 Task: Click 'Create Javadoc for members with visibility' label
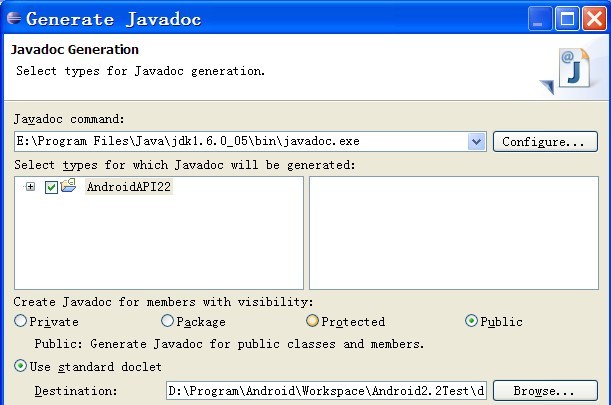163,302
